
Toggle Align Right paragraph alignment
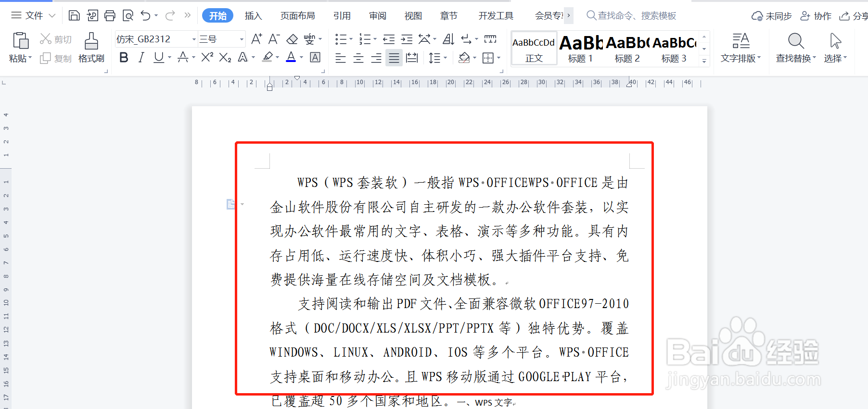(x=376, y=58)
